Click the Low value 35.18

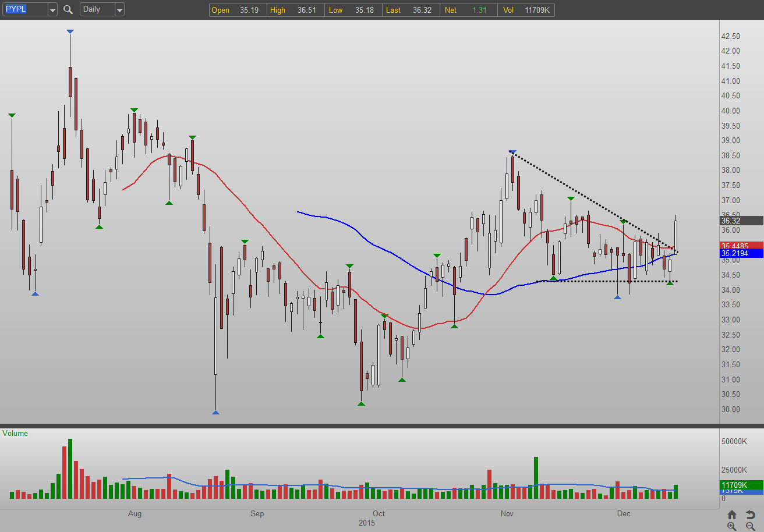(x=365, y=10)
